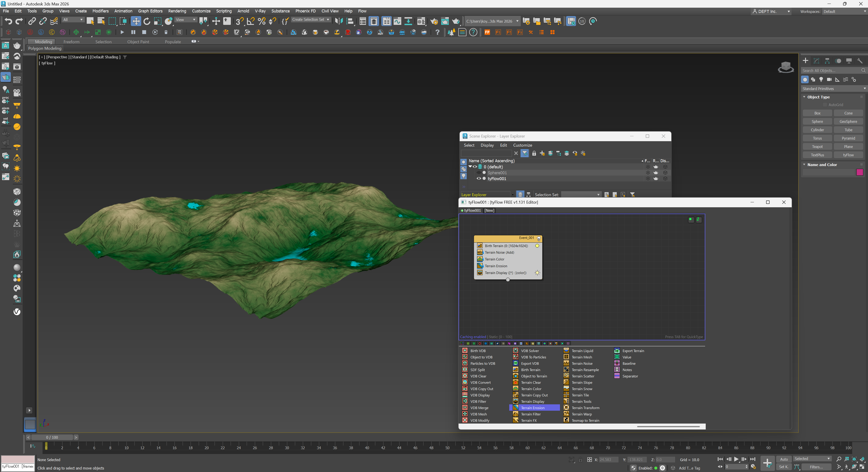Switch to the Freeform ribbon tab
This screenshot has width=868, height=472.
click(72, 42)
